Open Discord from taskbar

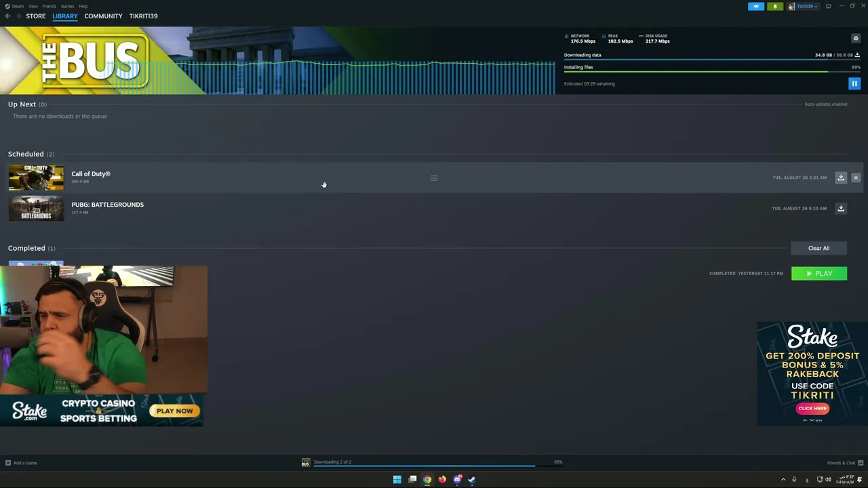pos(457,479)
